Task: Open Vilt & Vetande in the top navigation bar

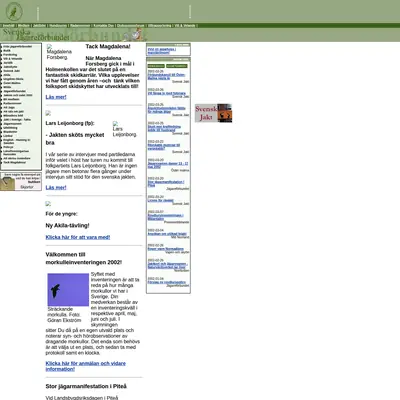Action: 184,25
